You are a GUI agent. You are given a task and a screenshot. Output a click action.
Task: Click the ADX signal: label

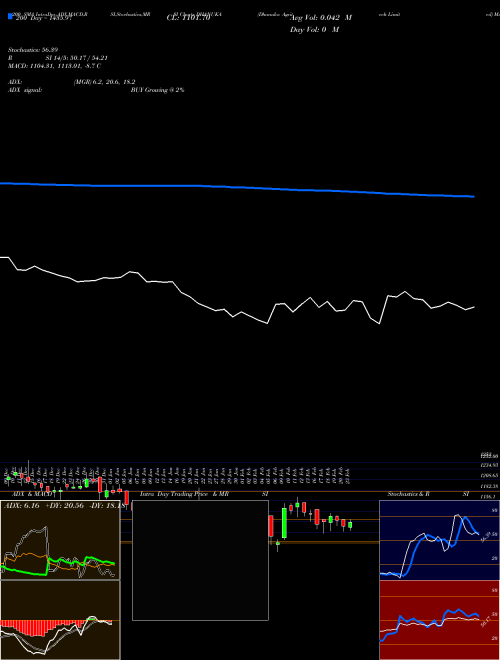click(x=25, y=90)
